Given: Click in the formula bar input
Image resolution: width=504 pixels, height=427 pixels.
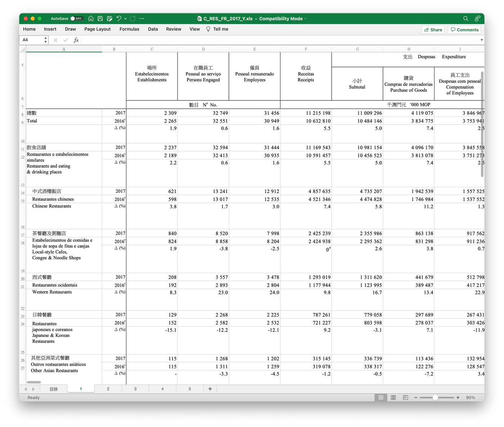Looking at the screenshot, I should pyautogui.click(x=280, y=40).
